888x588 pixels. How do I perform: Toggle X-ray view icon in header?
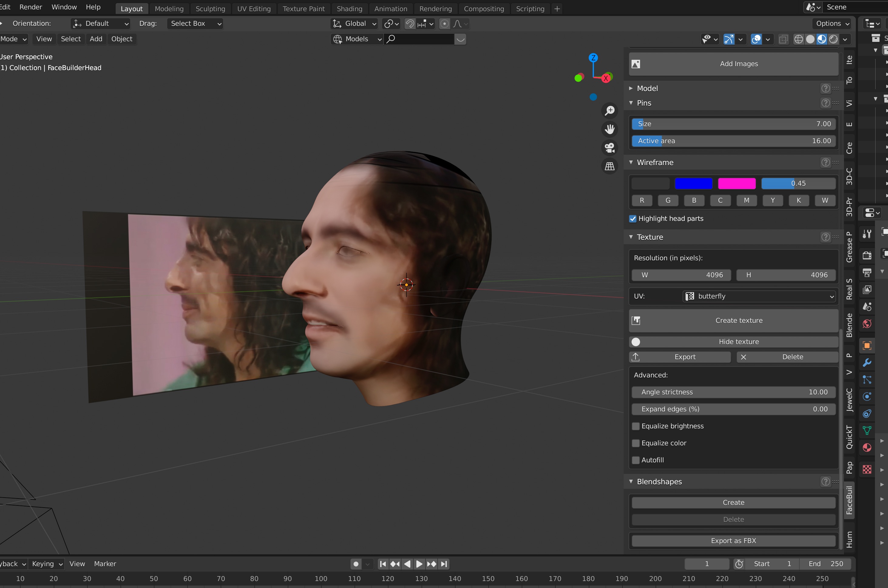point(783,39)
